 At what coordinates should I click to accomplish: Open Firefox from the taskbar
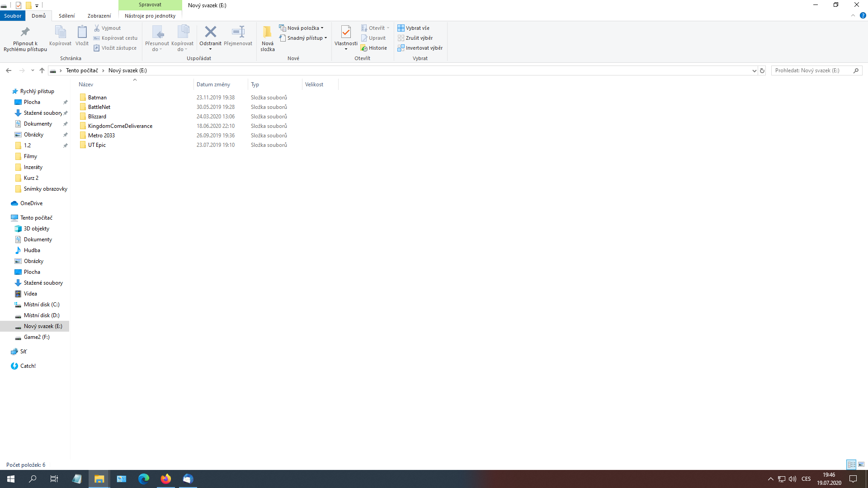pyautogui.click(x=166, y=479)
